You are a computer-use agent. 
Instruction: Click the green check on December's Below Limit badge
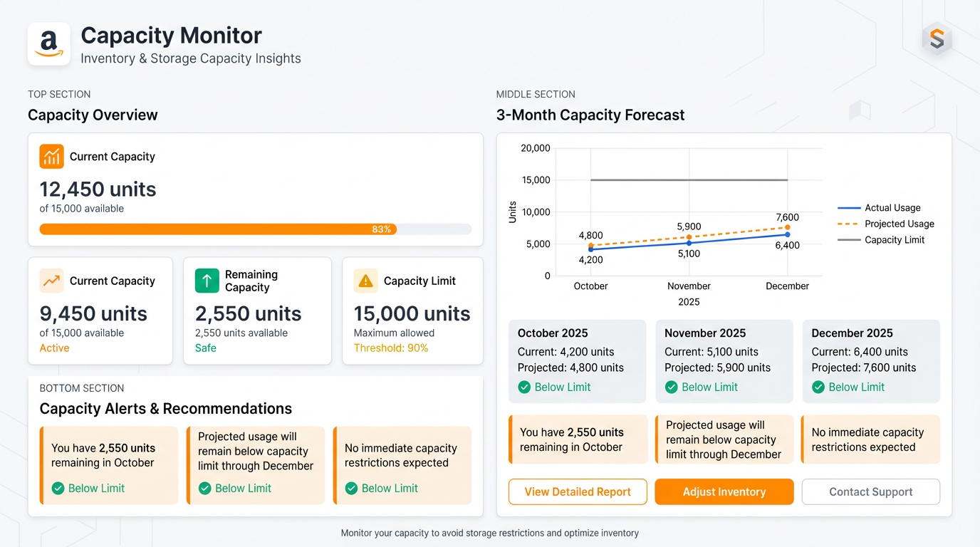818,387
